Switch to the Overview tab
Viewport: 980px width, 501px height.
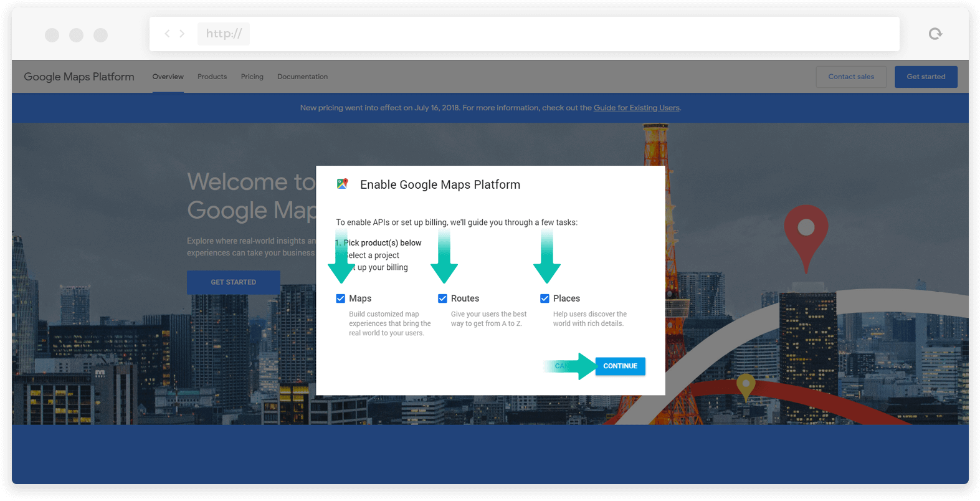tap(168, 77)
